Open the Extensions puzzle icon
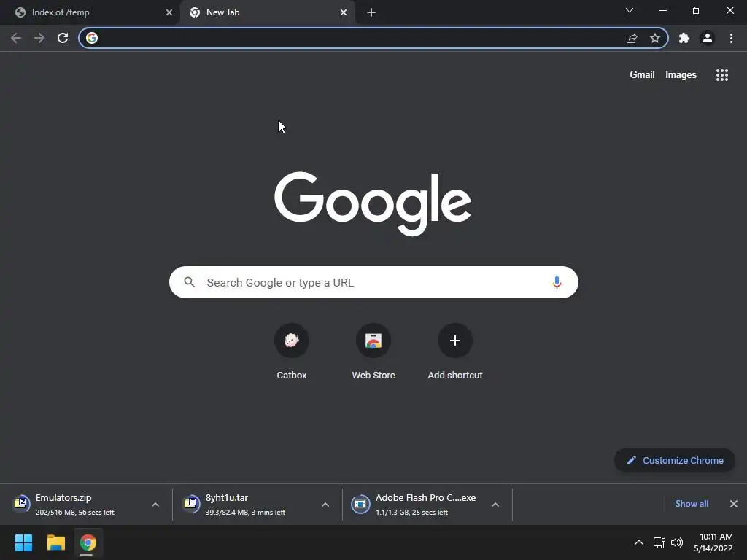 tap(684, 38)
